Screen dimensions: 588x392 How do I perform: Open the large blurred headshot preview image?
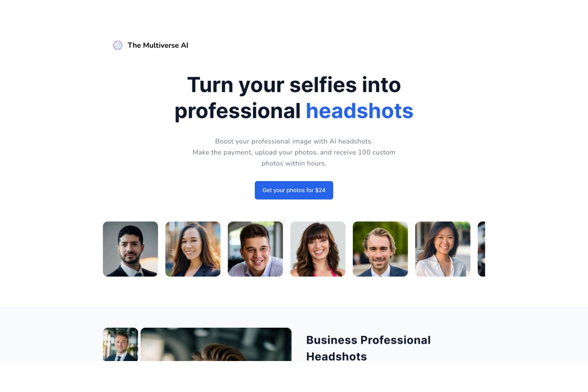point(216,344)
